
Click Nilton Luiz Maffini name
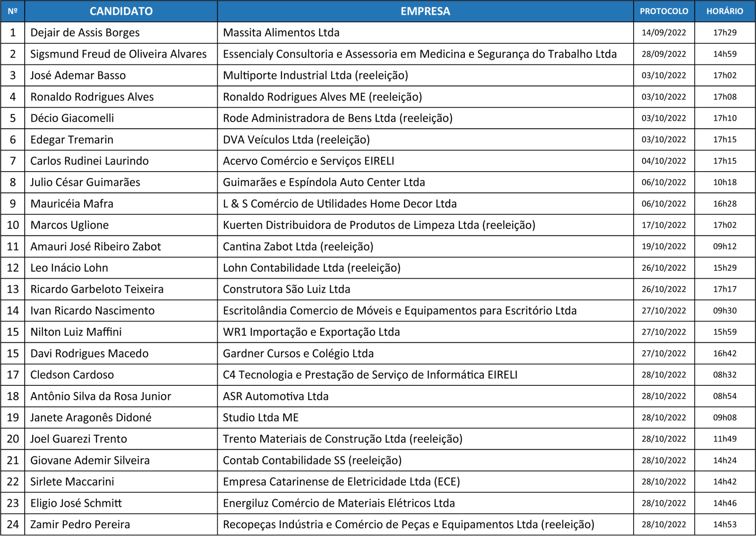click(x=76, y=332)
